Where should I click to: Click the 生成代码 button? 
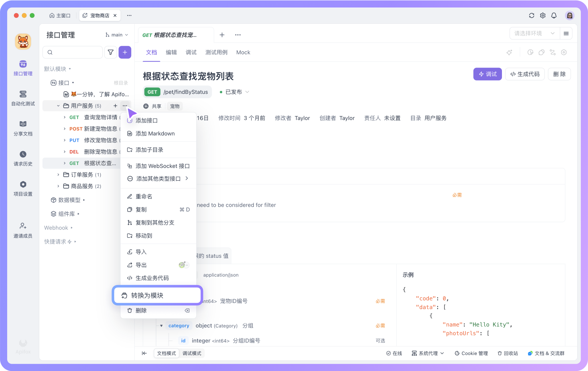525,74
